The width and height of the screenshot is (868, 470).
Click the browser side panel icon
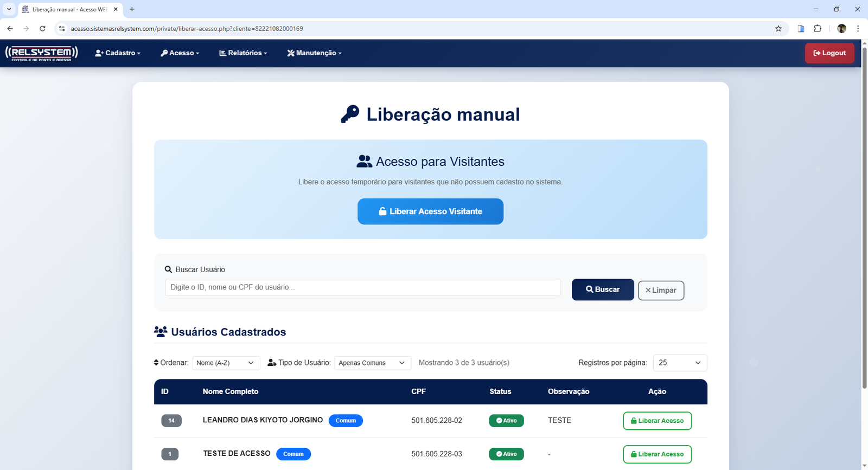801,29
